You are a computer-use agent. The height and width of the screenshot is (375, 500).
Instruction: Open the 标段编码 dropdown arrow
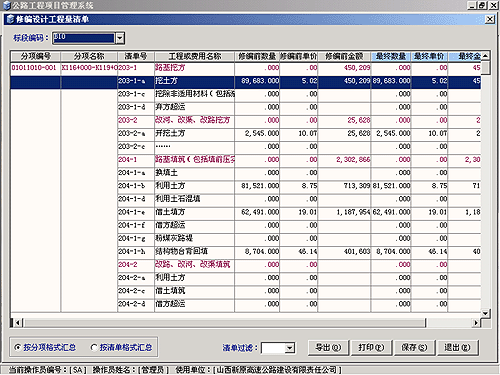point(120,38)
